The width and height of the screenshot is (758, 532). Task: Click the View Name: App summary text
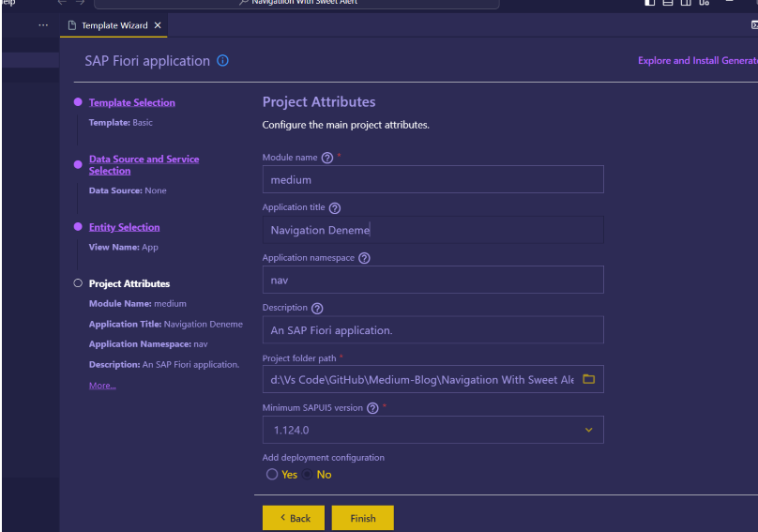pyautogui.click(x=123, y=247)
